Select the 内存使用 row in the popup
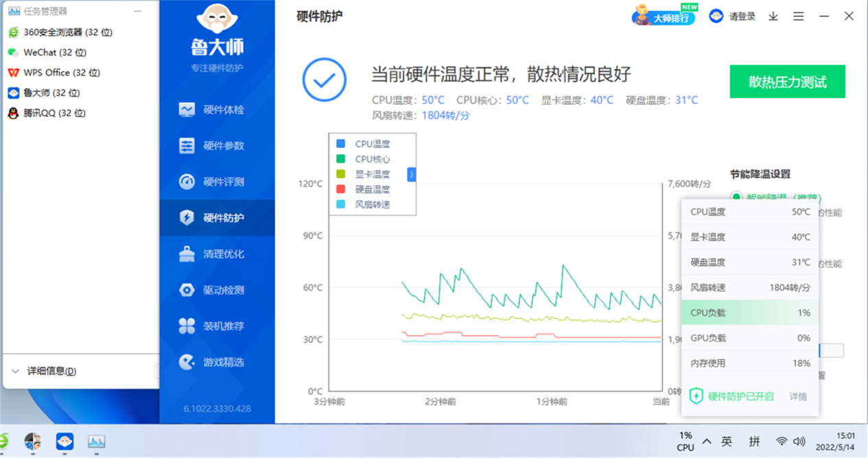Image resolution: width=868 pixels, height=458 pixels. point(750,363)
